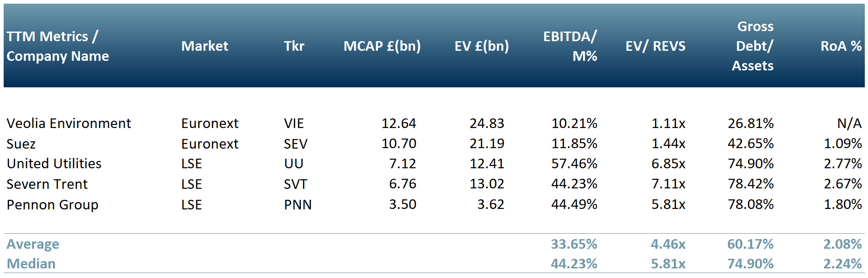Screen dimensions: 868x278
Task: Click the EV/ REVS column header
Action: pyautogui.click(x=655, y=46)
